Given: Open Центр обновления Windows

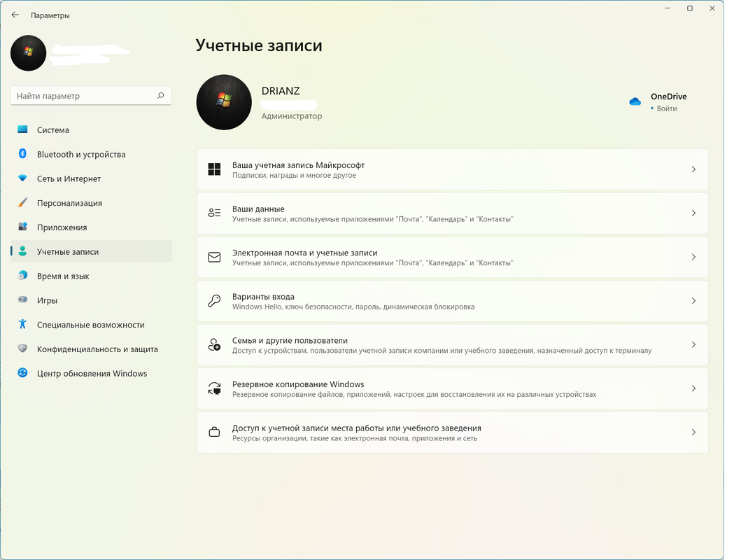Looking at the screenshot, I should point(91,373).
